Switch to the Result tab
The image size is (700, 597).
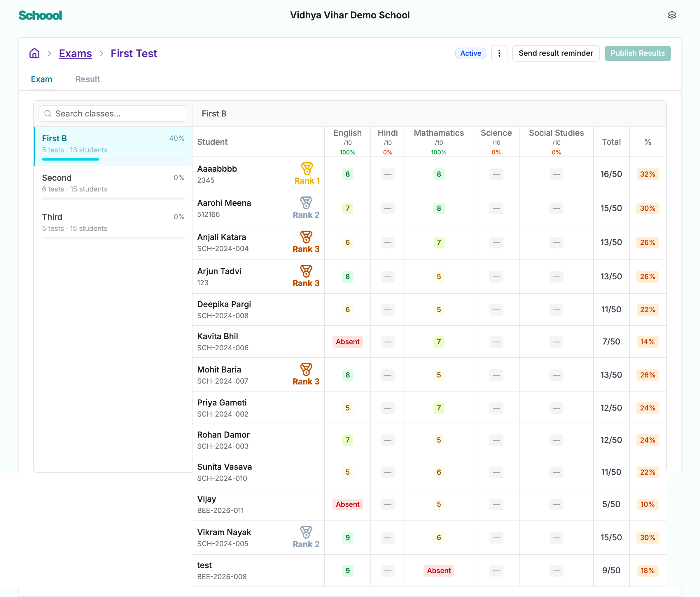[x=87, y=79]
